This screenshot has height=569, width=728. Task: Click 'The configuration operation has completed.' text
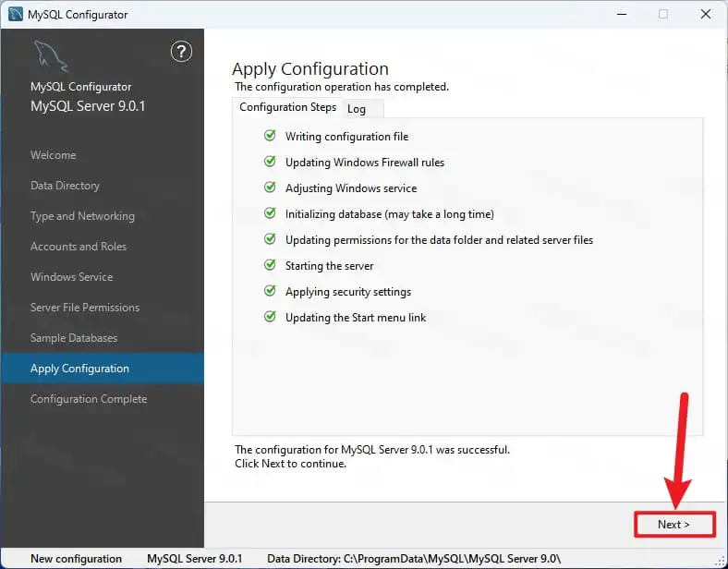point(342,87)
